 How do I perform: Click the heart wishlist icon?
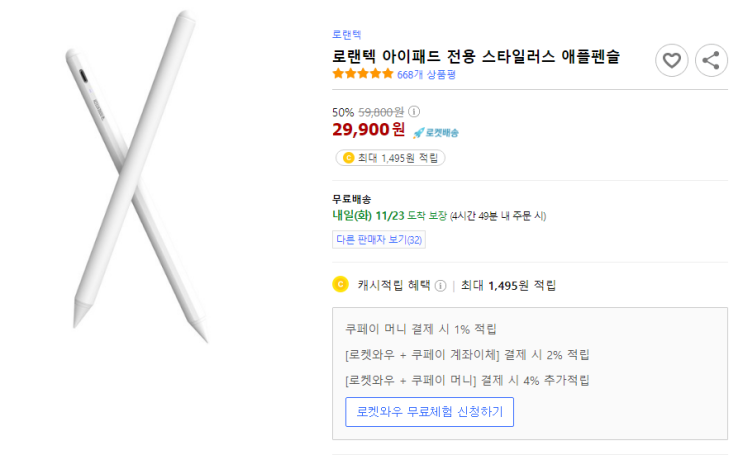pyautogui.click(x=671, y=61)
